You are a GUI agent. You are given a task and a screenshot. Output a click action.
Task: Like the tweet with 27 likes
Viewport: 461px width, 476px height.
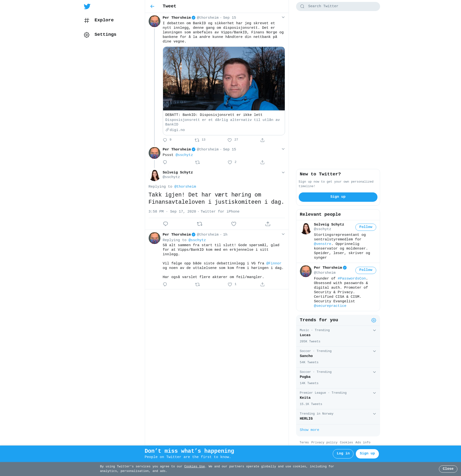(x=230, y=140)
